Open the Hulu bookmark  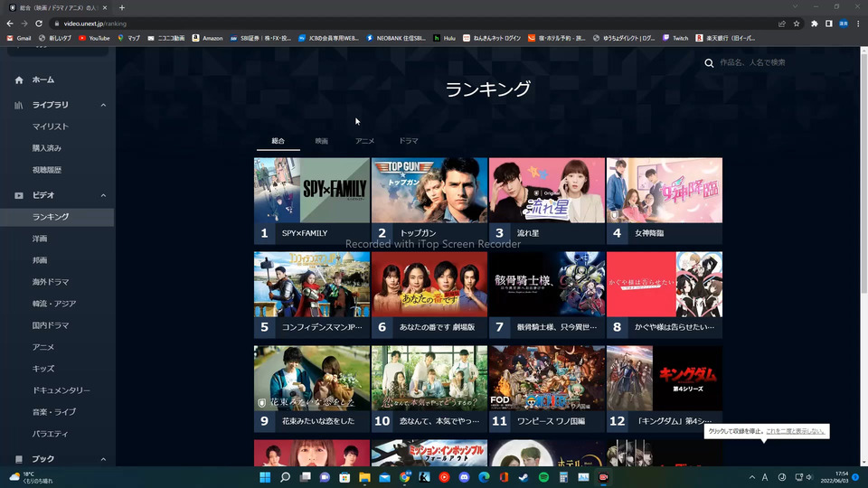tap(444, 38)
